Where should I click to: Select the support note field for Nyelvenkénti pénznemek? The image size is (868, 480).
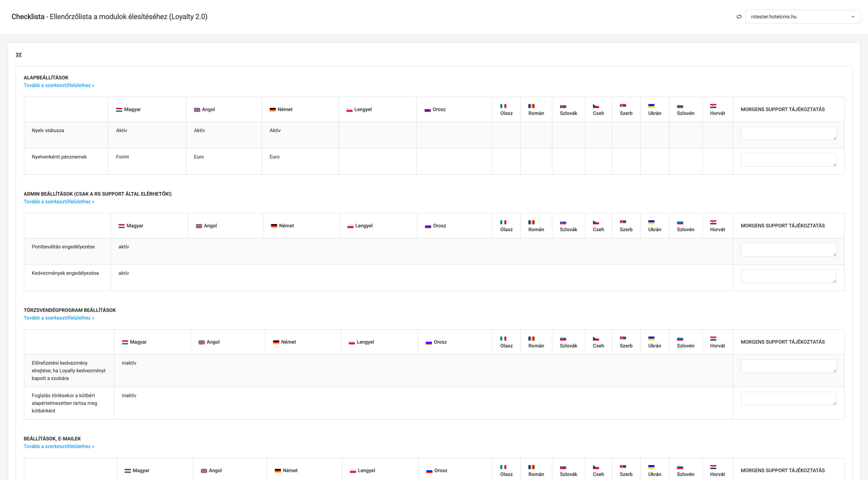788,160
